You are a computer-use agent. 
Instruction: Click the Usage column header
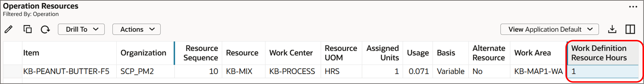(418, 53)
